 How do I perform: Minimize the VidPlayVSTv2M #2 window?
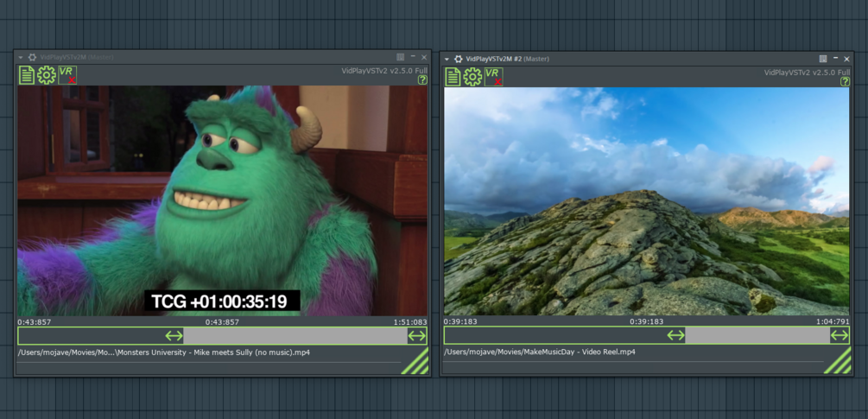tap(835, 59)
